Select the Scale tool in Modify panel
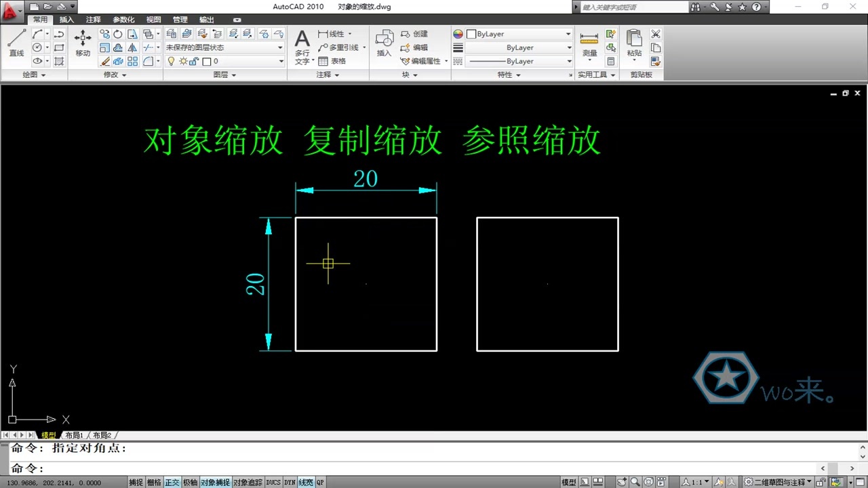The width and height of the screenshot is (868, 488). [x=105, y=48]
